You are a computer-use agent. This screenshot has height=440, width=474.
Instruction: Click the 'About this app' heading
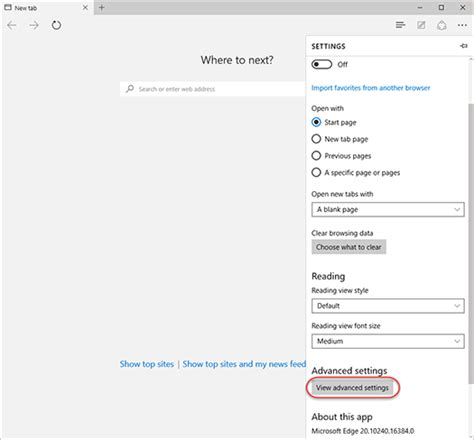click(x=342, y=417)
